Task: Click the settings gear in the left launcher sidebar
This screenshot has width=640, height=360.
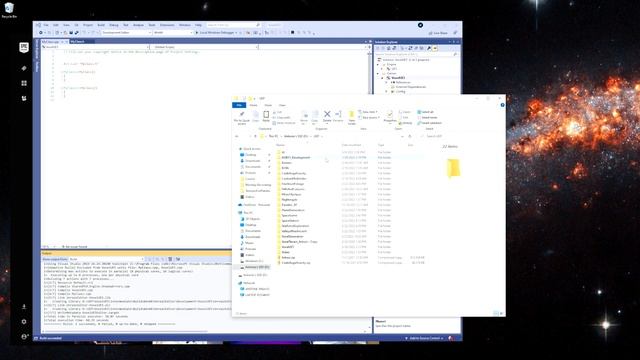Action: tap(24, 322)
